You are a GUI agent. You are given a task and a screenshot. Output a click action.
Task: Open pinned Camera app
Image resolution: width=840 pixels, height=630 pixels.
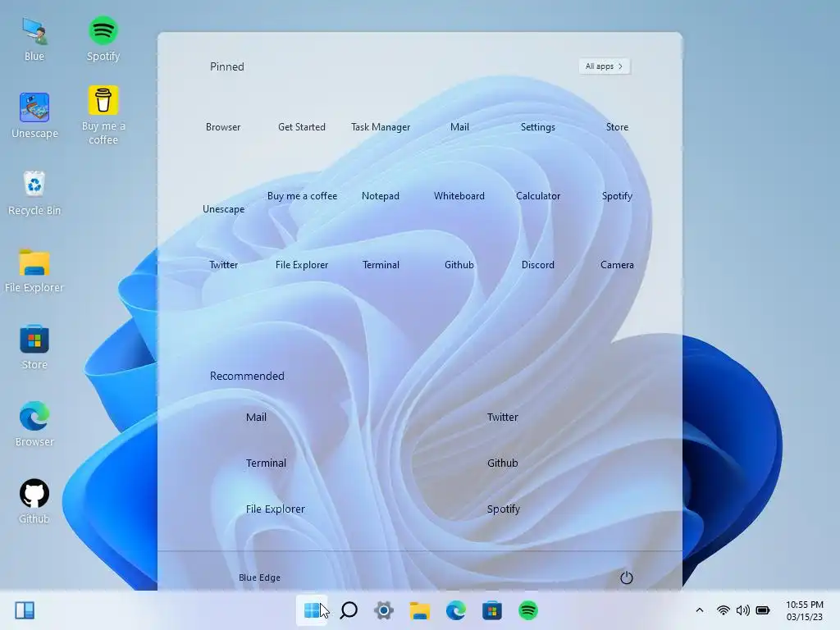pyautogui.click(x=617, y=265)
